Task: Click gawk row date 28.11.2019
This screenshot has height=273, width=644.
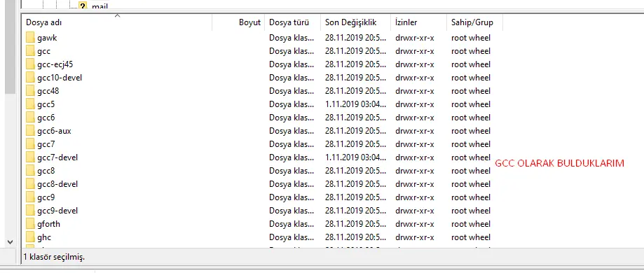Action: [x=356, y=38]
